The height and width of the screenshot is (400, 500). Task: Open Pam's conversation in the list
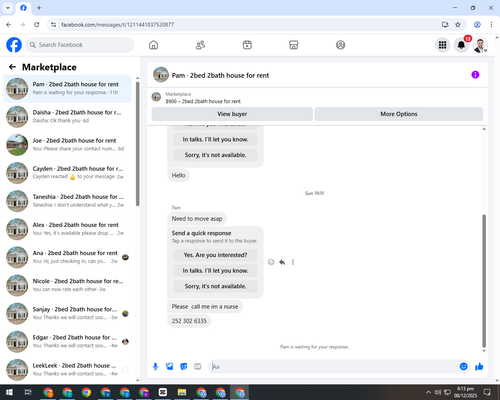67,89
